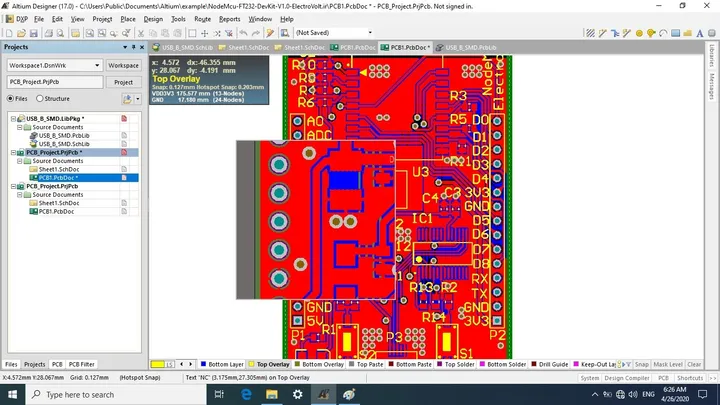Select the Place String text tool
This screenshot has height=405, width=720.
tap(699, 33)
